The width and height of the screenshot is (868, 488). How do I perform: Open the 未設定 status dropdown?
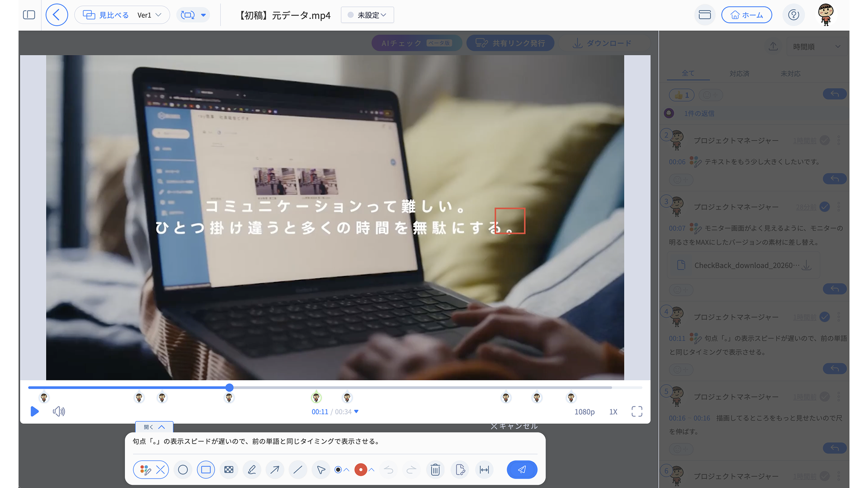click(x=367, y=15)
